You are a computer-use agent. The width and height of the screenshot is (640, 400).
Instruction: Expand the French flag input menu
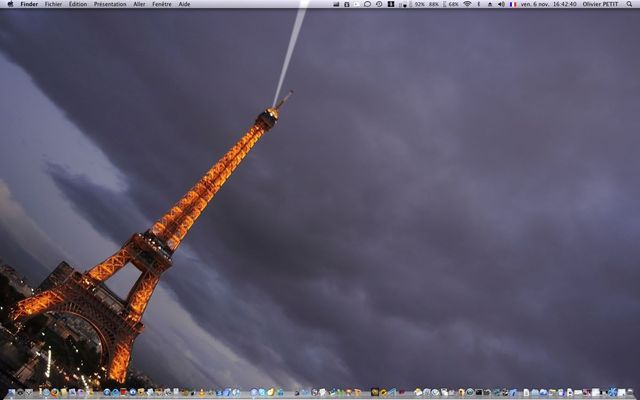point(513,4)
